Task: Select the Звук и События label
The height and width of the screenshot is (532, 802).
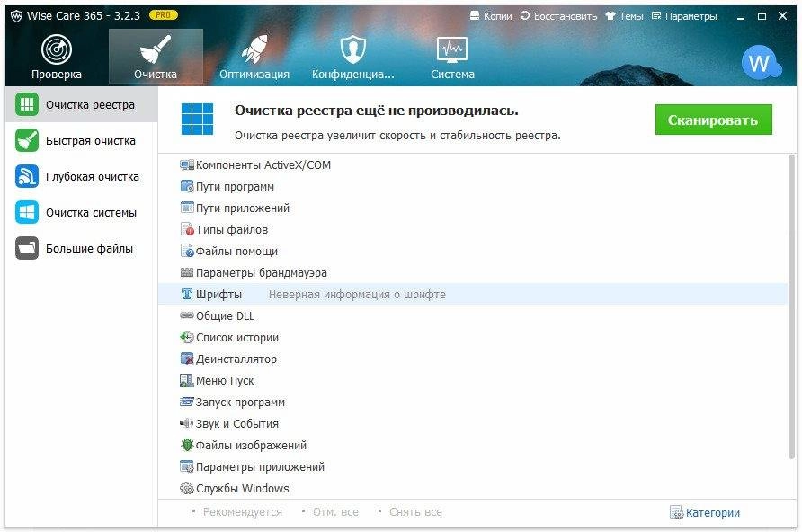Action: [x=237, y=423]
